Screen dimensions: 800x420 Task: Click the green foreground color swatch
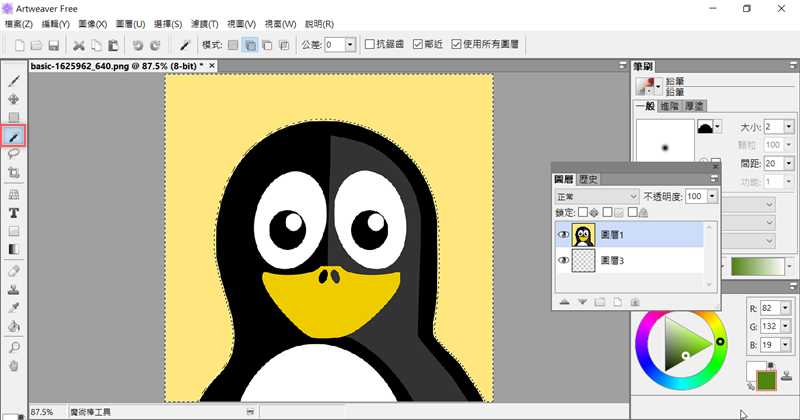coord(768,380)
